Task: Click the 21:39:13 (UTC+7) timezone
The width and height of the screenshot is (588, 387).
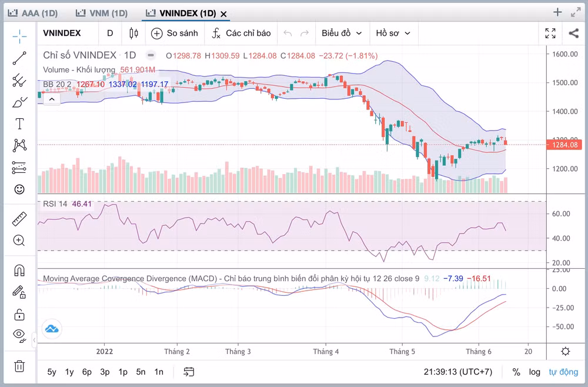Action: click(458, 372)
